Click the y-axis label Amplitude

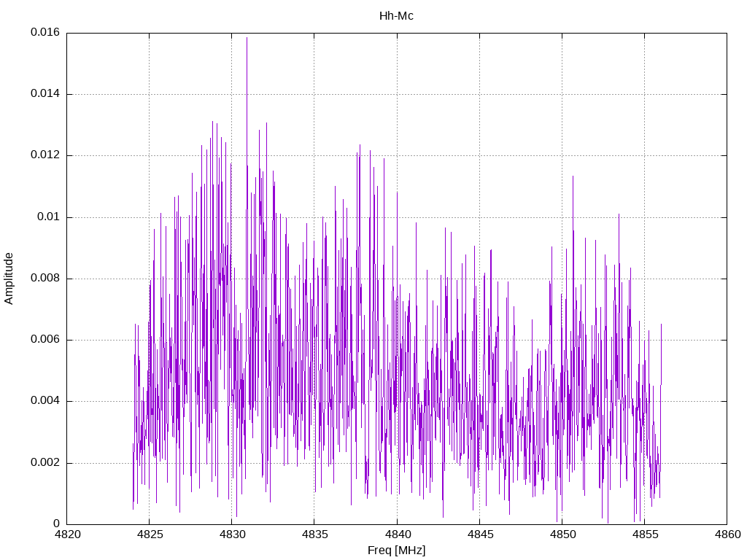tap(9, 279)
